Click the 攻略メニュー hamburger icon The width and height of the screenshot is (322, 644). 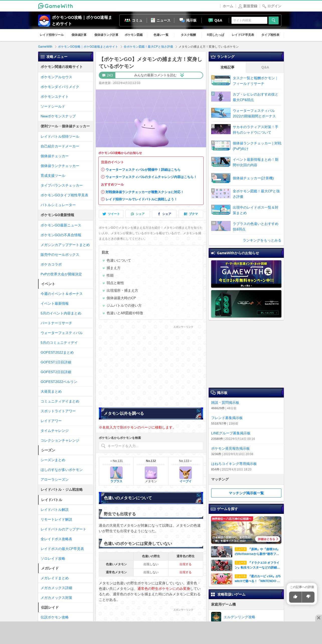43,57
